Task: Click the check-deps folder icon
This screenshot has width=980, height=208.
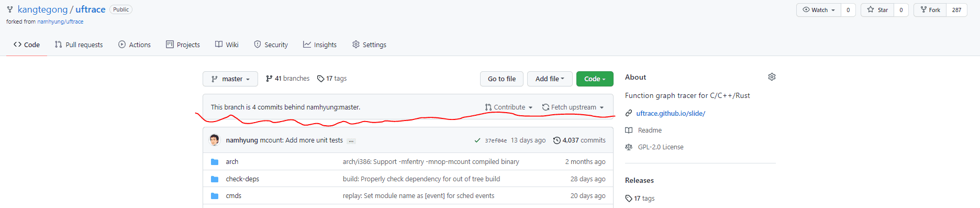Action: click(x=215, y=179)
